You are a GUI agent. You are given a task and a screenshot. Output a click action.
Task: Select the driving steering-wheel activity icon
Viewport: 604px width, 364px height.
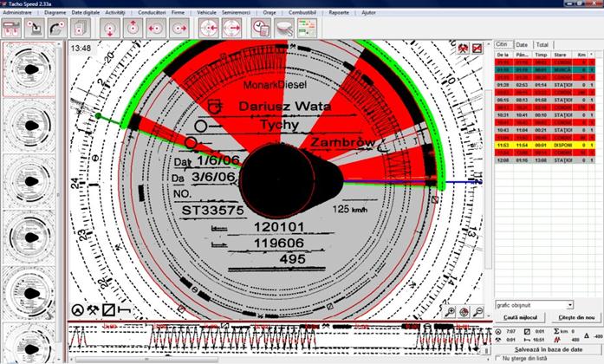(x=78, y=309)
